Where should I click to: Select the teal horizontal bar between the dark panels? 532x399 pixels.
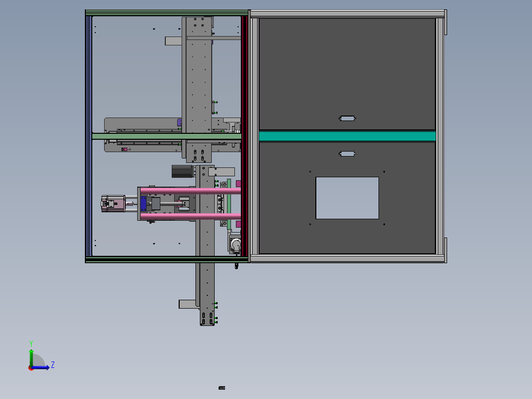point(347,136)
